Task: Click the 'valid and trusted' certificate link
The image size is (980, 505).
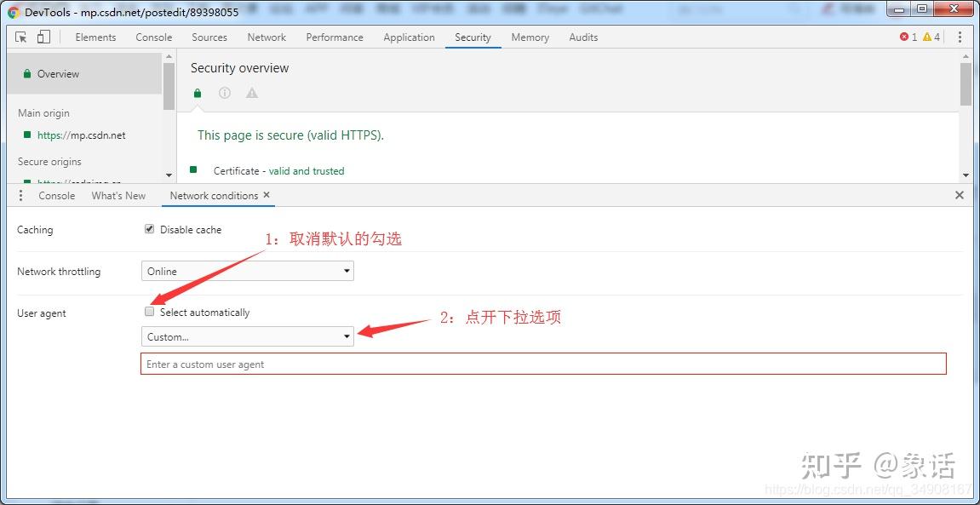Action: pyautogui.click(x=307, y=170)
